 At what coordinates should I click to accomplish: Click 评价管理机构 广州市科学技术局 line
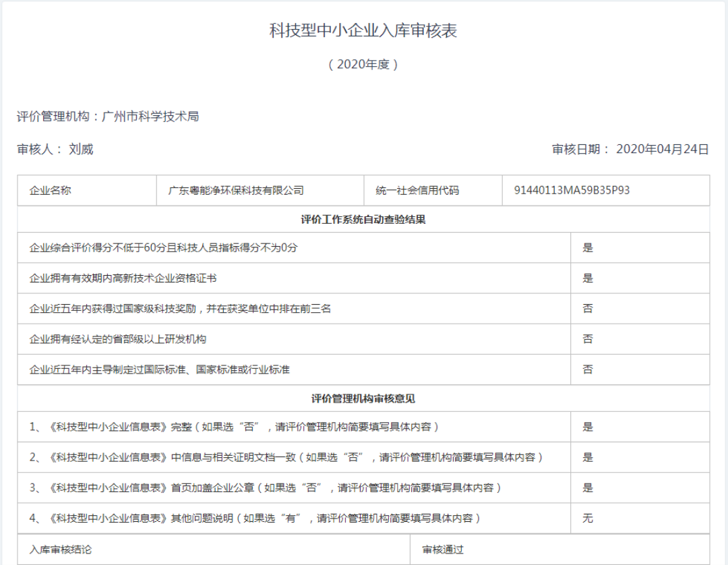pyautogui.click(x=108, y=117)
